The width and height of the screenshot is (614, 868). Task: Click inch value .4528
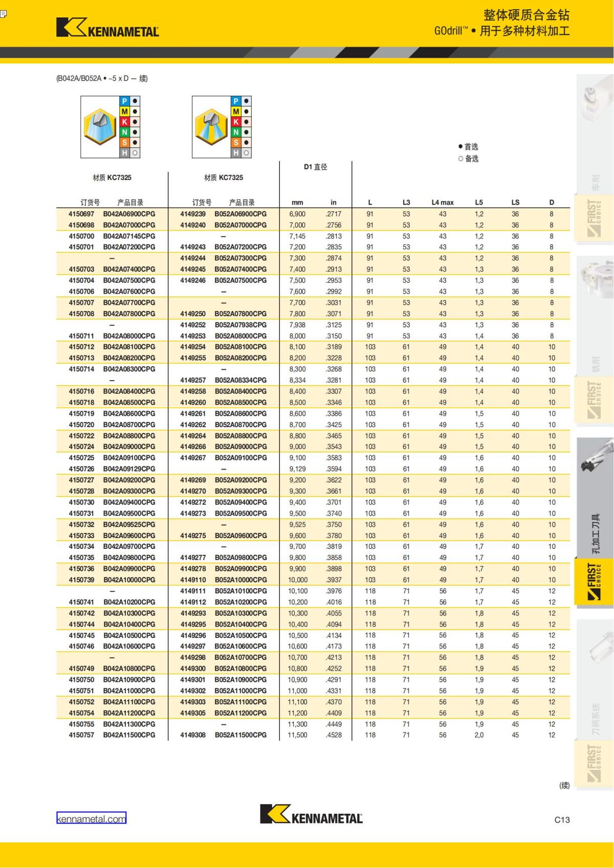pyautogui.click(x=334, y=735)
